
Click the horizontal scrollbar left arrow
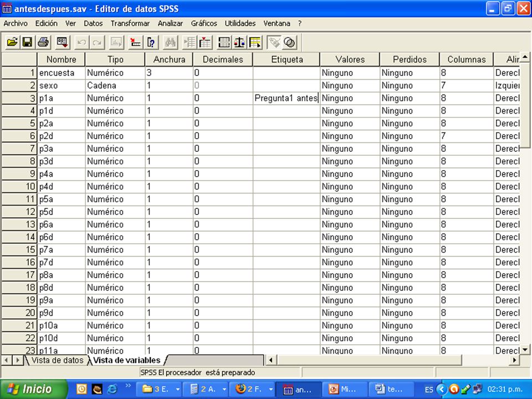click(x=270, y=360)
